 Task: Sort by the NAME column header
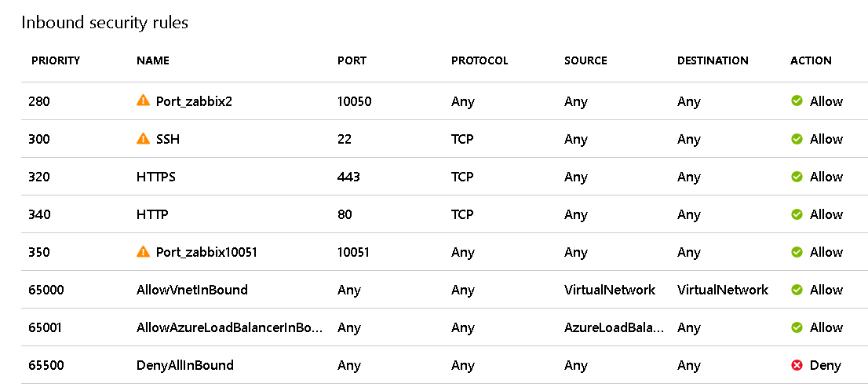[153, 60]
